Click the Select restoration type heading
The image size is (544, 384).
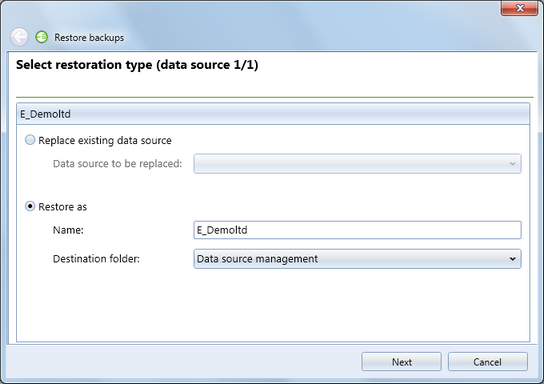tap(137, 65)
